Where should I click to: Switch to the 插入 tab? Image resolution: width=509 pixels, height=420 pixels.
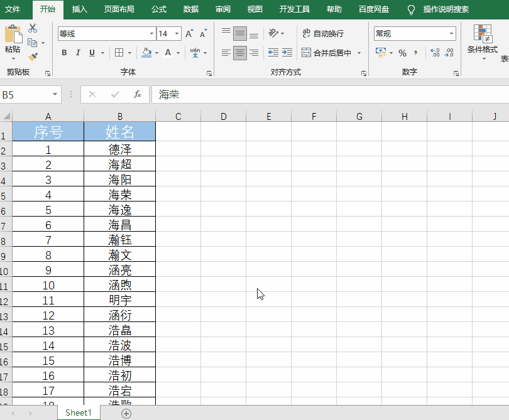pyautogui.click(x=80, y=9)
